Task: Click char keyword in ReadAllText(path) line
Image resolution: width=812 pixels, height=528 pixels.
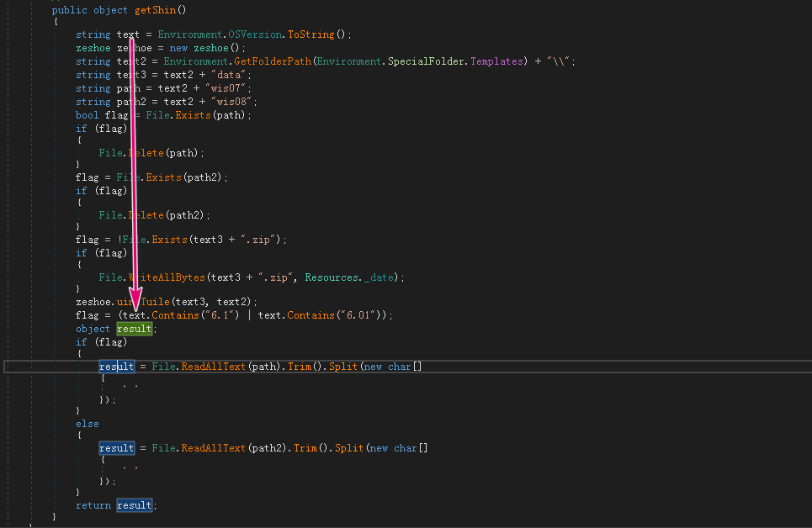Action: point(399,367)
